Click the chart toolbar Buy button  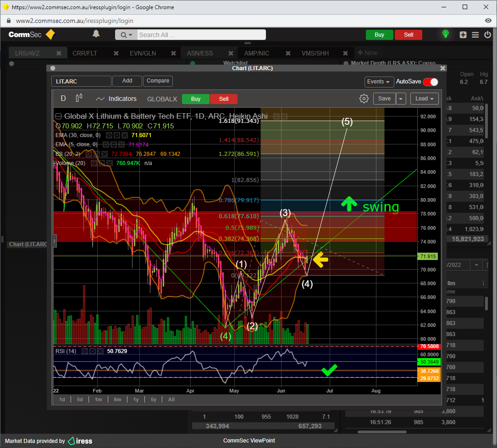click(x=196, y=99)
